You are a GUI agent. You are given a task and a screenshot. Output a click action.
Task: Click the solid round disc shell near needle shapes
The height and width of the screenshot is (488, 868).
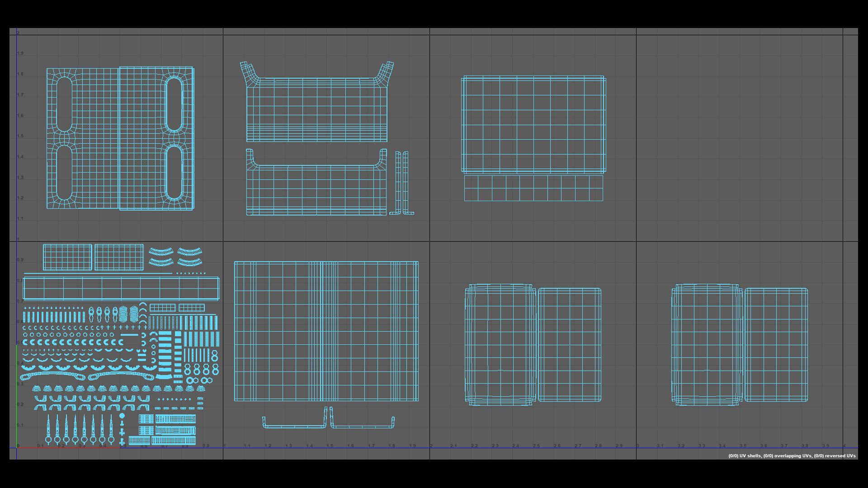click(x=122, y=416)
